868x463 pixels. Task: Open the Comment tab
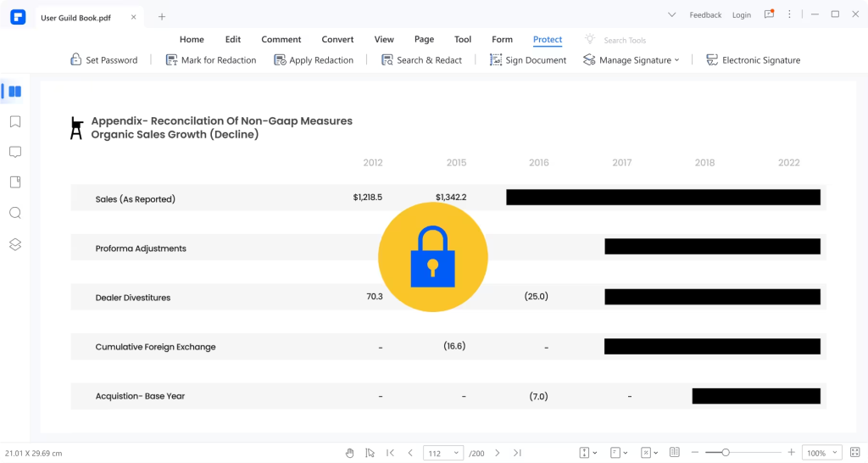[281, 39]
